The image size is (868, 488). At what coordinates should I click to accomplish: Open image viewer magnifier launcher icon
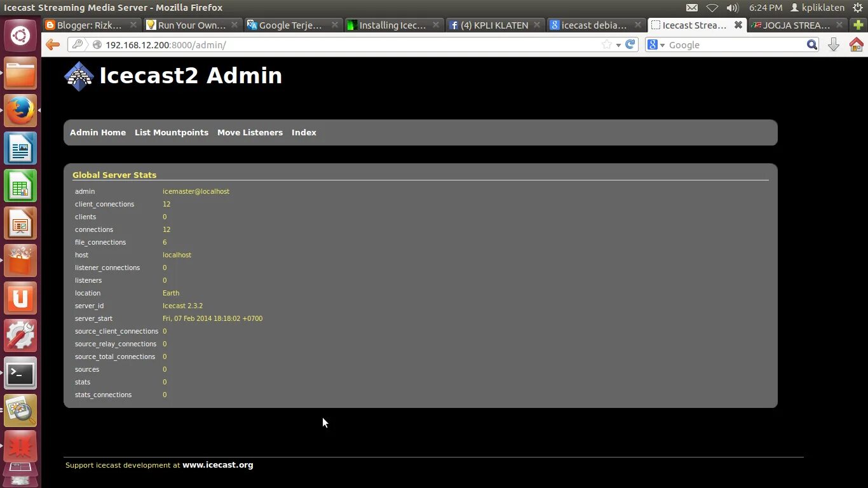(x=20, y=410)
